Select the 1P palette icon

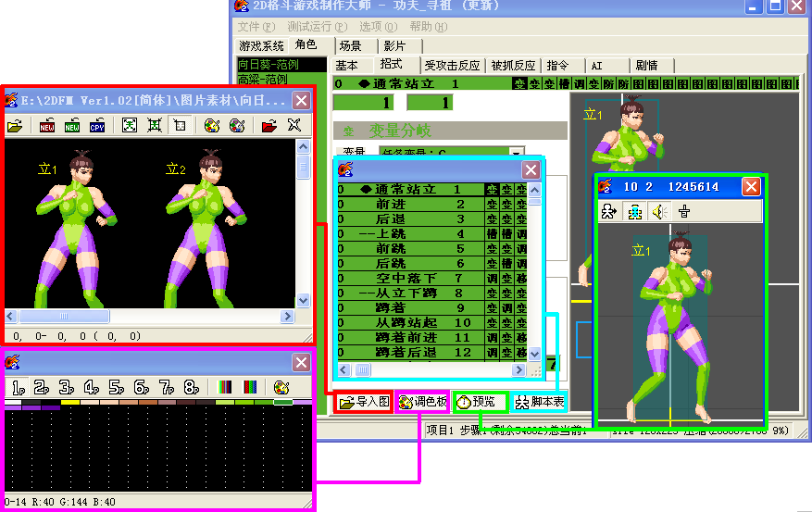18,387
